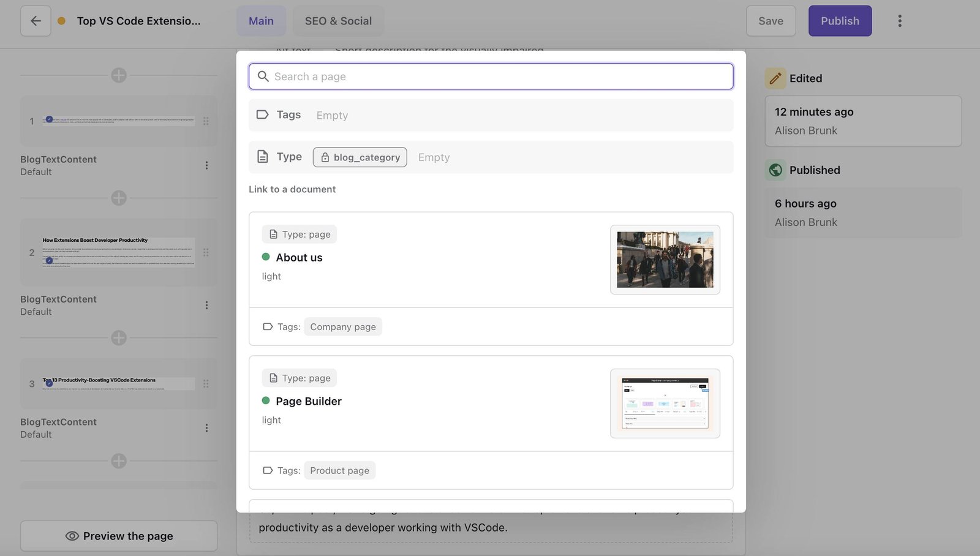Click Preview the page
Image resolution: width=980 pixels, height=556 pixels.
click(118, 536)
